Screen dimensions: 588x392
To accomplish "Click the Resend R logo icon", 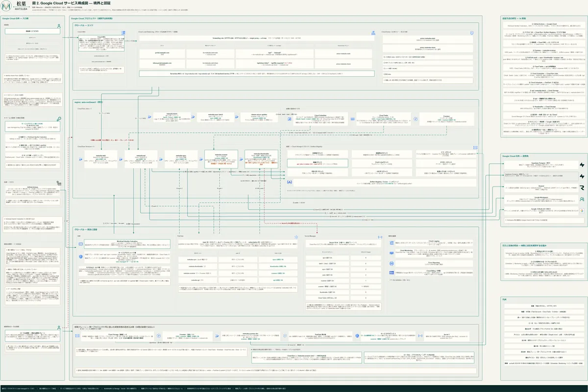I will [582, 187].
